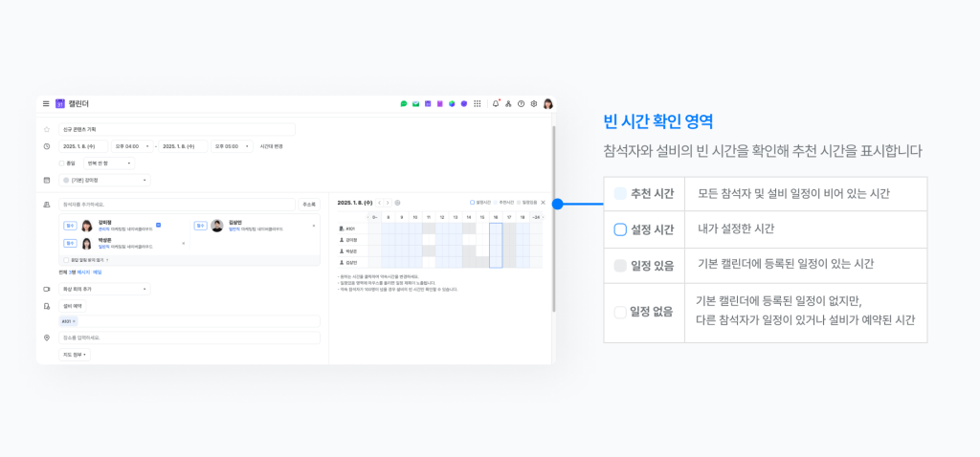Click the 캘린더 app logo
Screen dimensions: 980x457
click(60, 103)
